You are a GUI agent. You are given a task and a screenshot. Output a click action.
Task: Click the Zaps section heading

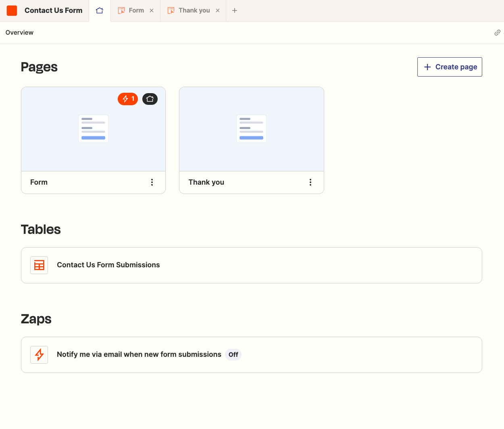tap(36, 319)
